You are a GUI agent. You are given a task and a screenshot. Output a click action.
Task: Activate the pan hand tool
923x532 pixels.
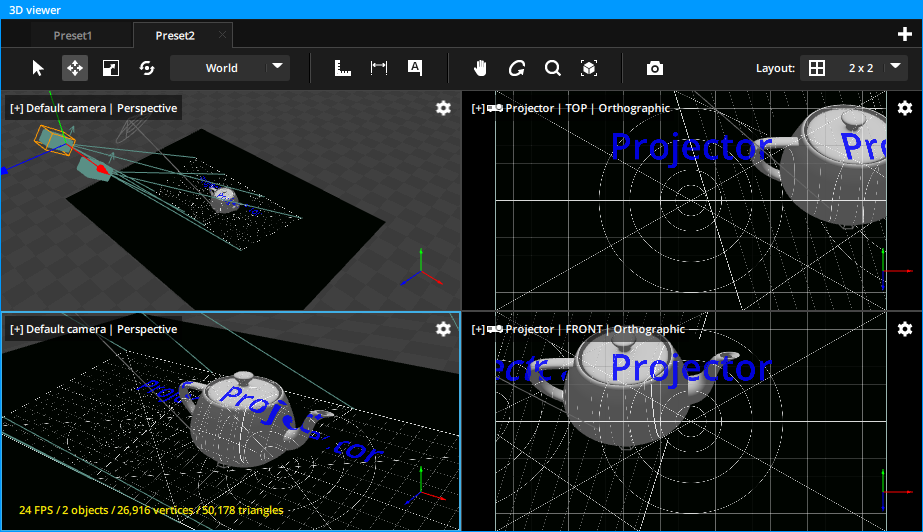point(480,68)
